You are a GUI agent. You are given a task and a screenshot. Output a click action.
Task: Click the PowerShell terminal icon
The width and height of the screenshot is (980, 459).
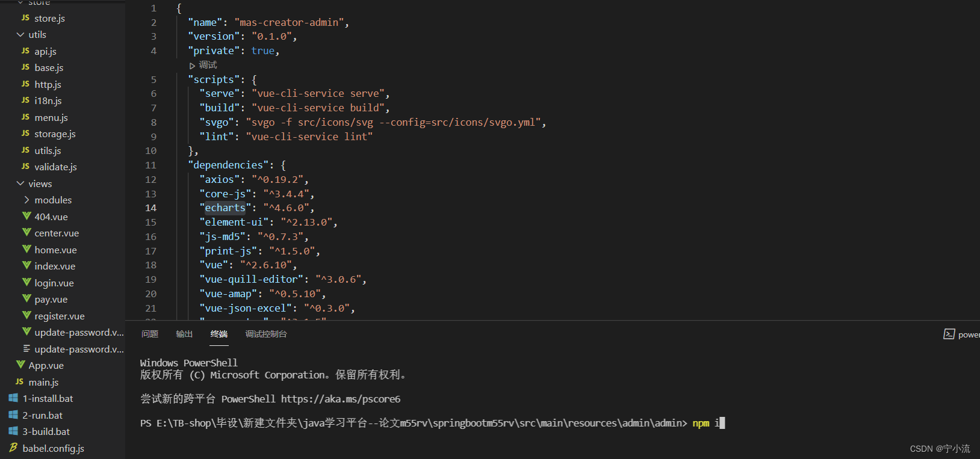[x=949, y=334]
